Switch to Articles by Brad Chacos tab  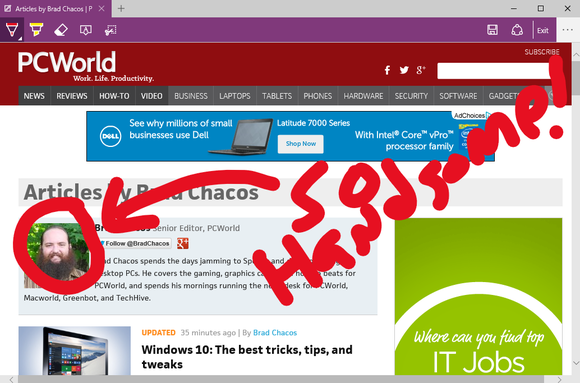point(54,9)
